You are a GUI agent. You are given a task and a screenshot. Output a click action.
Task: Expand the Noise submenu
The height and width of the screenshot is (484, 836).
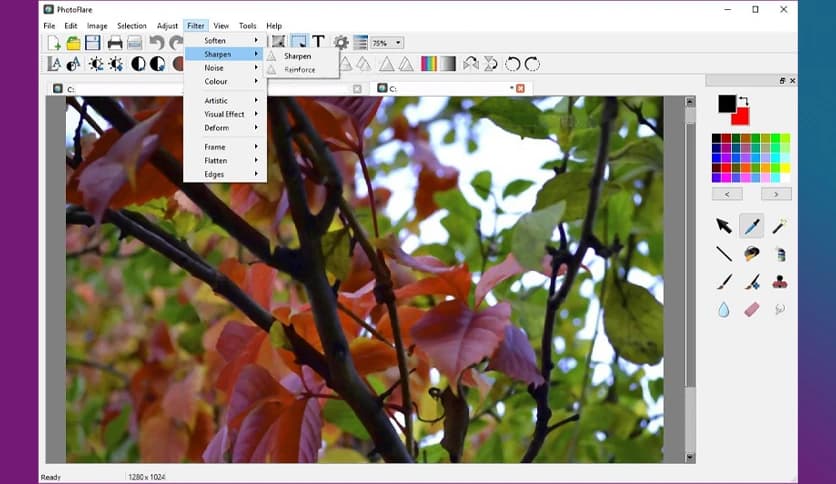225,68
